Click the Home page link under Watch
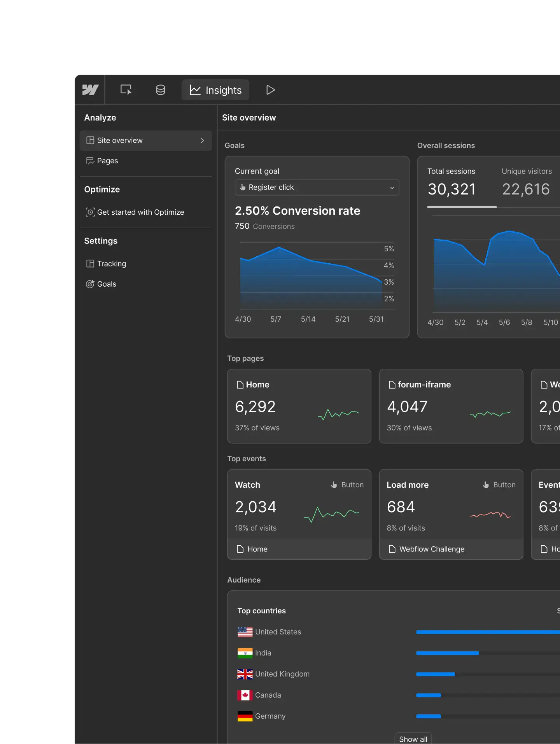The image size is (560, 744). pos(257,549)
